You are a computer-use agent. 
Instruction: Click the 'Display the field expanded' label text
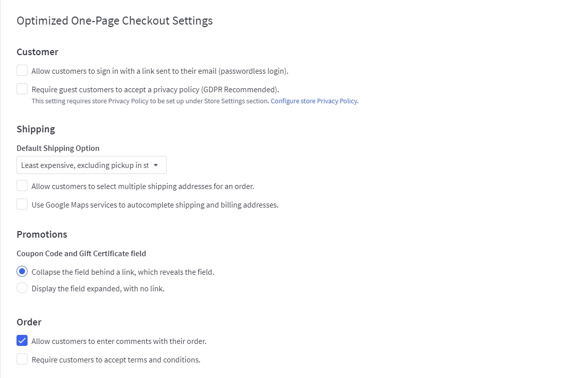tap(98, 289)
